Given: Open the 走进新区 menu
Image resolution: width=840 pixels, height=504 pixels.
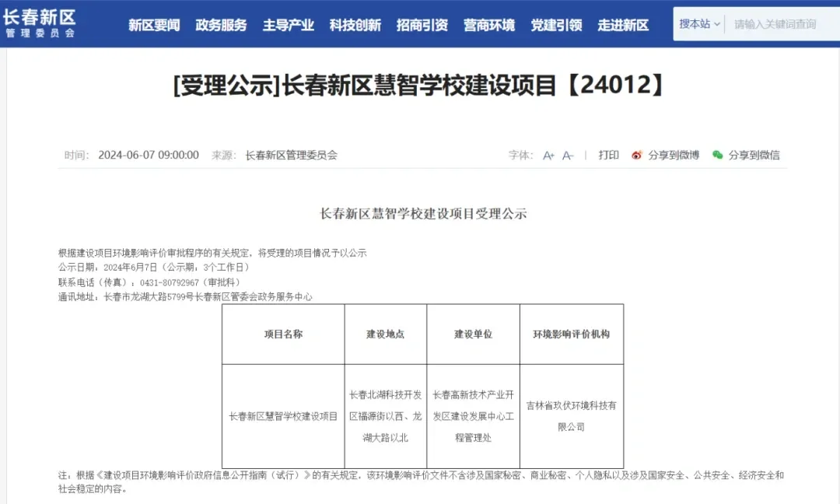Looking at the screenshot, I should (x=623, y=25).
